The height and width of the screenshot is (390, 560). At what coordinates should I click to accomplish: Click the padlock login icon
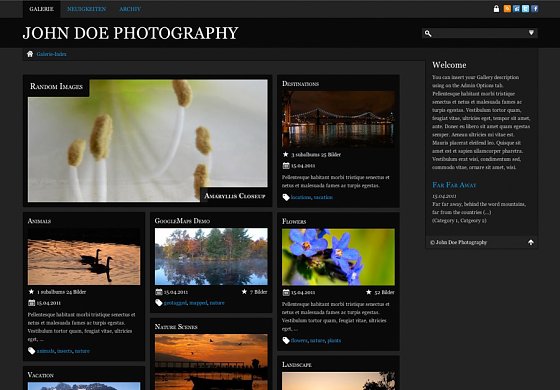click(496, 9)
